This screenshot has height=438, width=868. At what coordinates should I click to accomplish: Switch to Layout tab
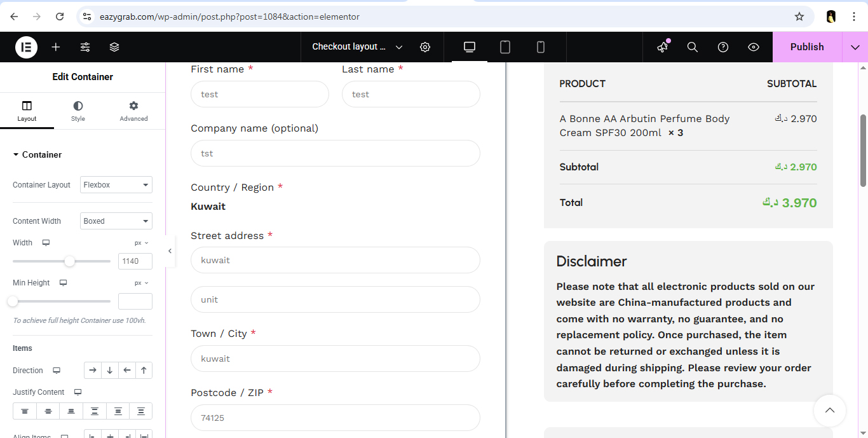pos(27,111)
